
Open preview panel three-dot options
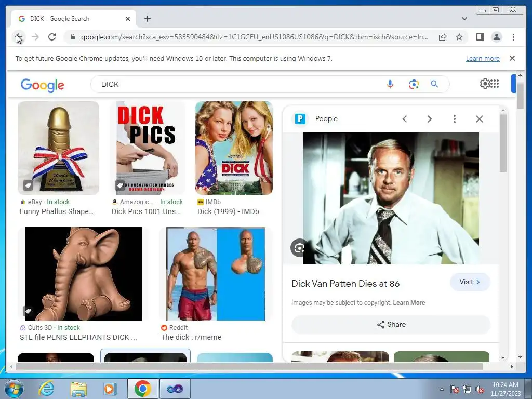click(x=454, y=119)
